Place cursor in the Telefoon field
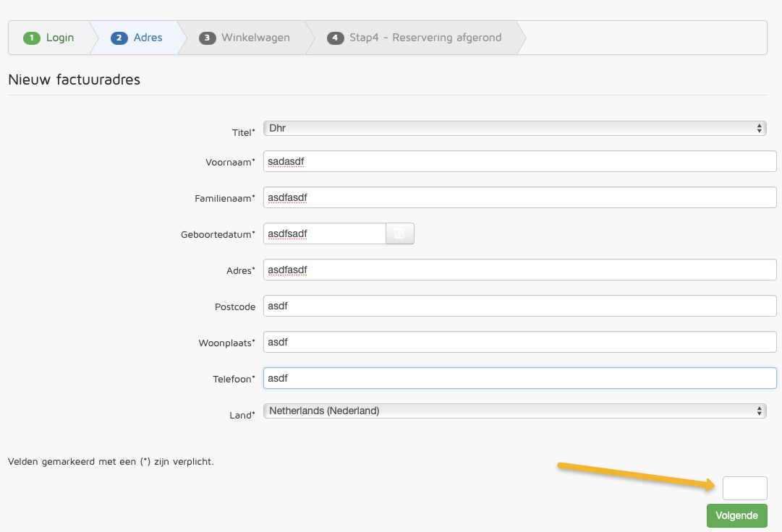Viewport: 782px width, 532px height. click(519, 378)
